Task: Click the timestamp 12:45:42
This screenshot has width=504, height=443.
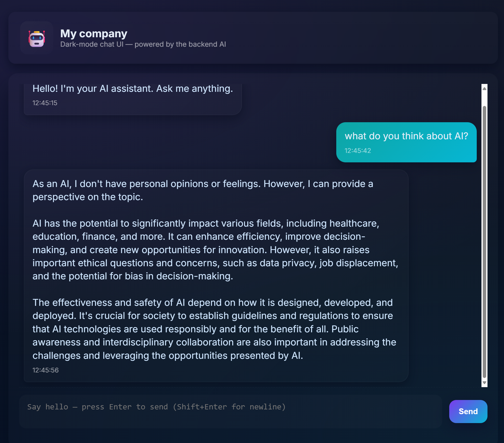Action: pyautogui.click(x=357, y=151)
